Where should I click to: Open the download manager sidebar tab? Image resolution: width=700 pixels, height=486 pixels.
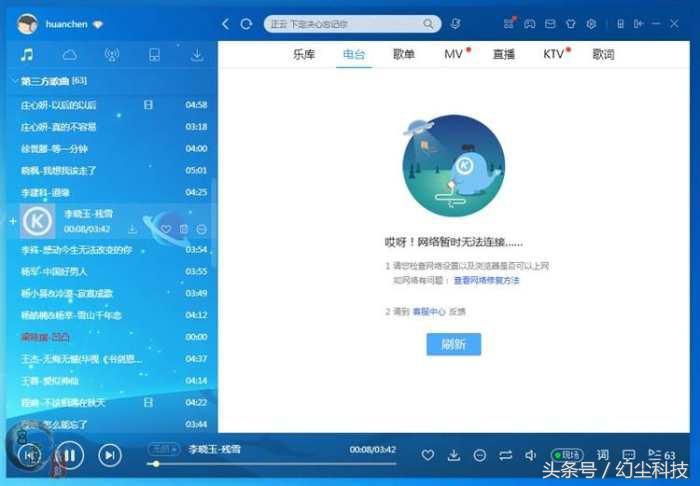pyautogui.click(x=197, y=55)
